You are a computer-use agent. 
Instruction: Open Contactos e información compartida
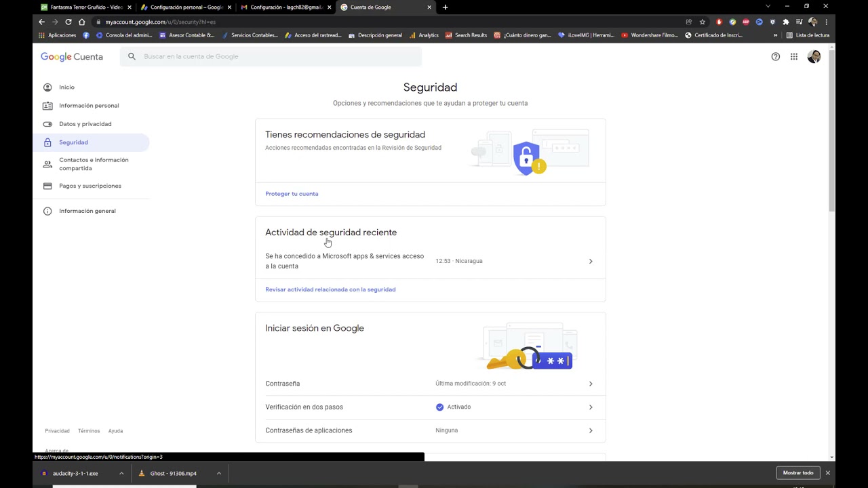pyautogui.click(x=94, y=164)
